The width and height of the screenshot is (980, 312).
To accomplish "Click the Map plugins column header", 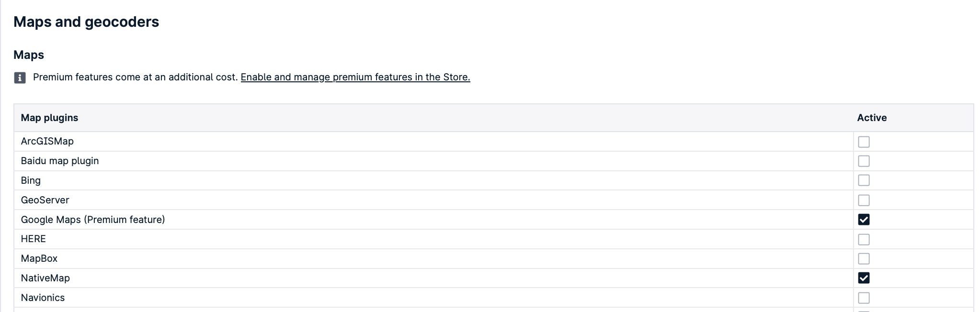I will tap(50, 118).
